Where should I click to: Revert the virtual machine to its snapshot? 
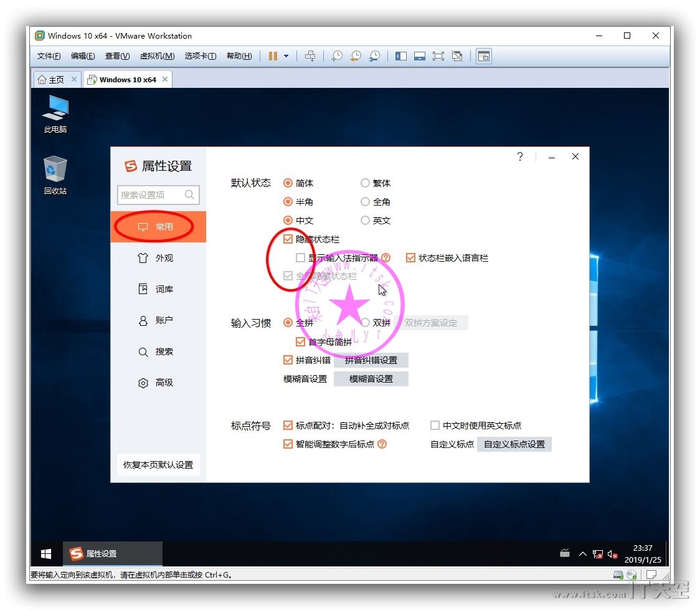point(356,56)
